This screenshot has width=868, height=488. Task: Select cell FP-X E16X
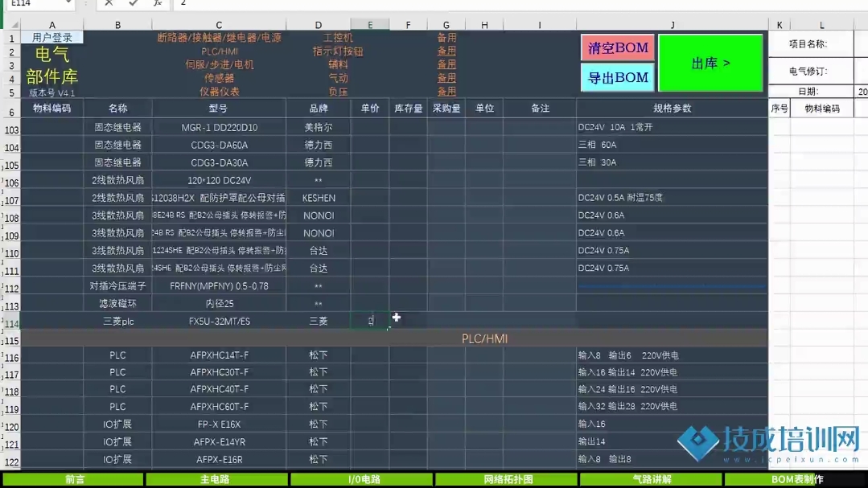[x=220, y=424]
